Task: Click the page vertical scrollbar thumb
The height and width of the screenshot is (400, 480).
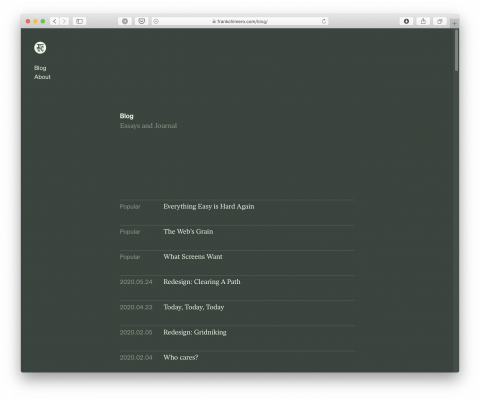Action: click(x=456, y=50)
